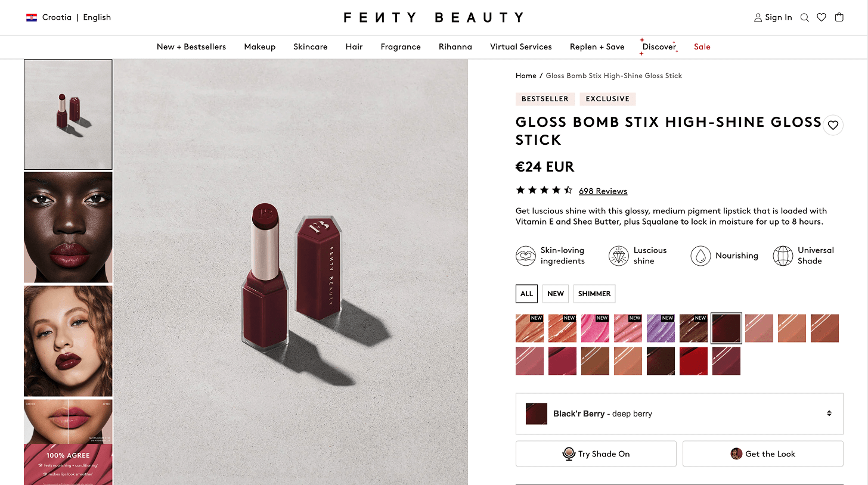Open the Makeup navigation menu
Image resolution: width=868 pixels, height=485 pixels.
259,46
